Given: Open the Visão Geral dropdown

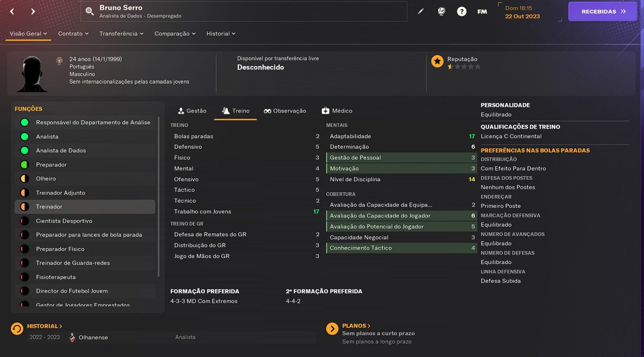Looking at the screenshot, I should click(x=28, y=33).
